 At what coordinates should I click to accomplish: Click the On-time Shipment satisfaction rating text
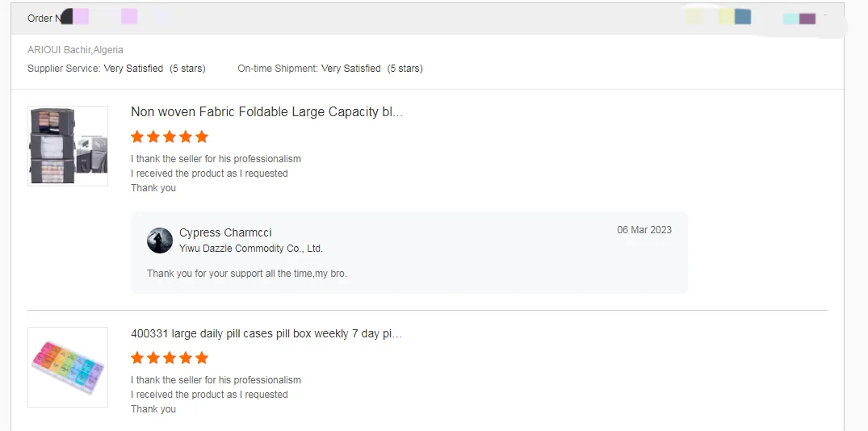(x=329, y=69)
